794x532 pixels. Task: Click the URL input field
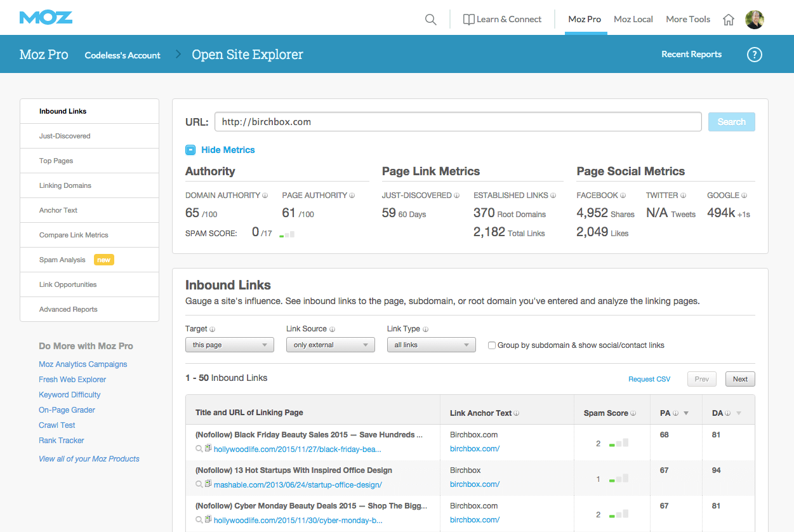[458, 122]
